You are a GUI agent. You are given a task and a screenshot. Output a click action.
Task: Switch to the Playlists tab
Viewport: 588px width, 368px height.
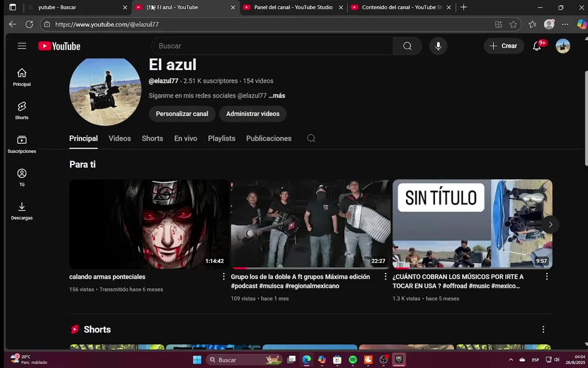(222, 138)
